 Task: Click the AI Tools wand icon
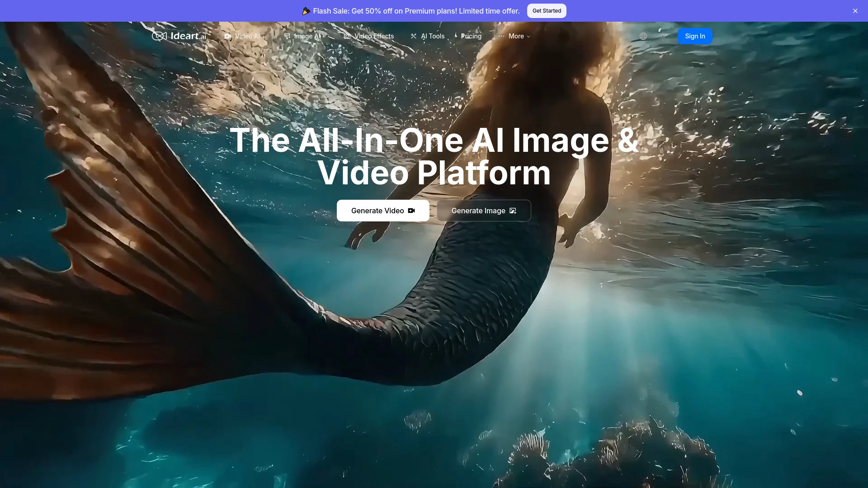pos(413,36)
